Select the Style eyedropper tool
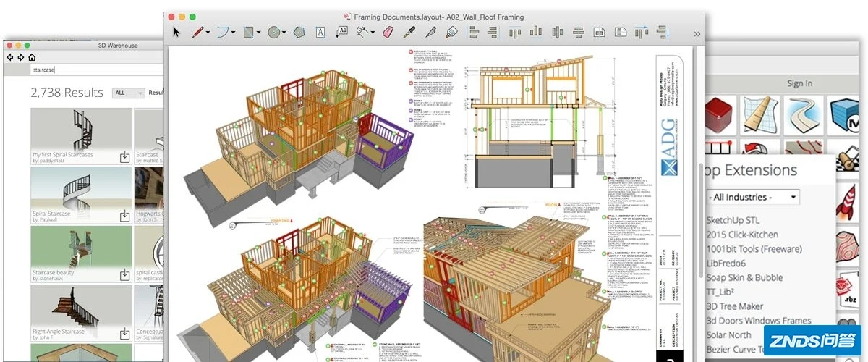The image size is (868, 362). tap(409, 32)
